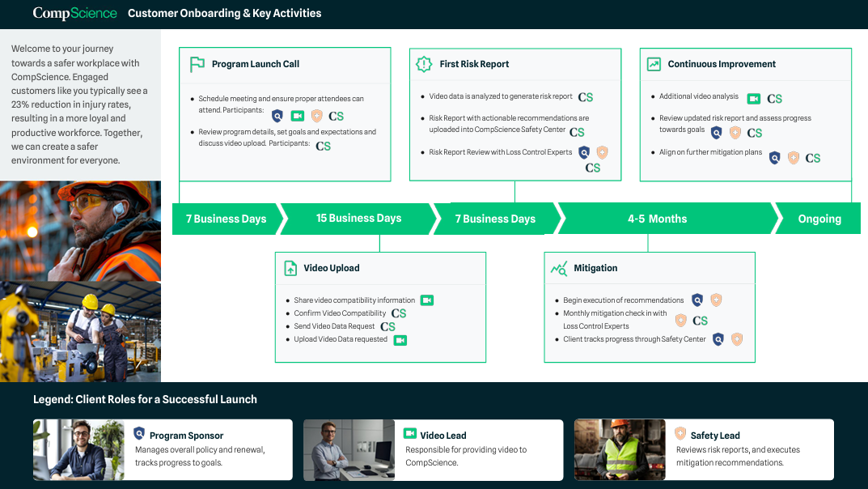
Task: Select the 15 Business Days timeline segment
Action: click(358, 219)
